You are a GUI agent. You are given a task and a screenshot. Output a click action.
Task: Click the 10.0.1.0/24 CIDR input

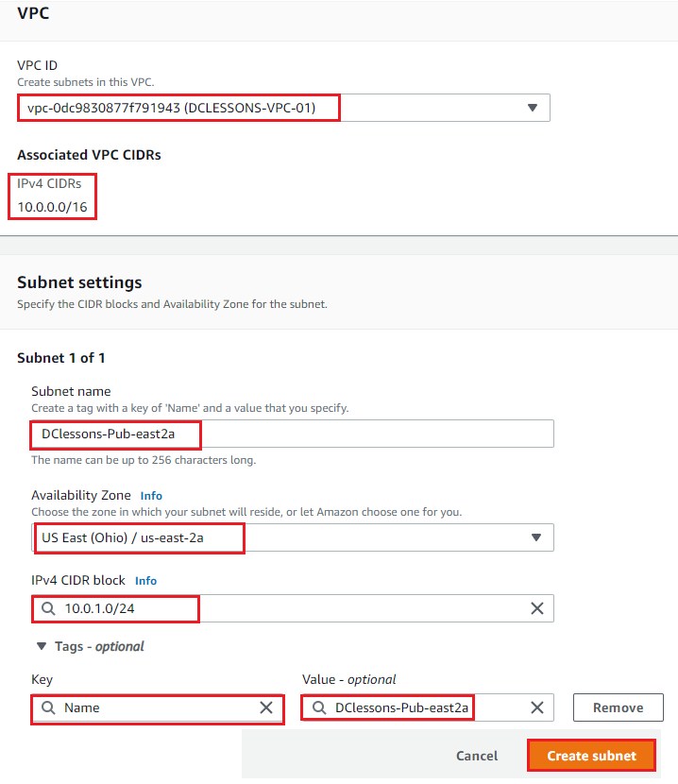pos(293,608)
